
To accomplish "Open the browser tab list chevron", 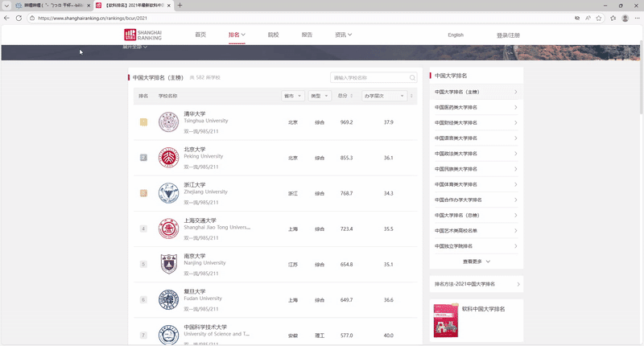I will tap(6, 6).
